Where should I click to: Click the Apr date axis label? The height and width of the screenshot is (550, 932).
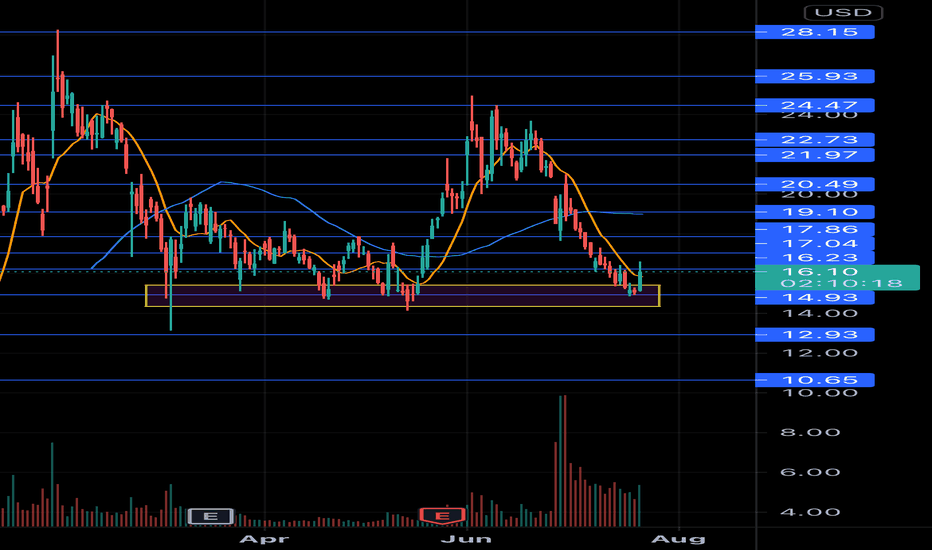[263, 539]
